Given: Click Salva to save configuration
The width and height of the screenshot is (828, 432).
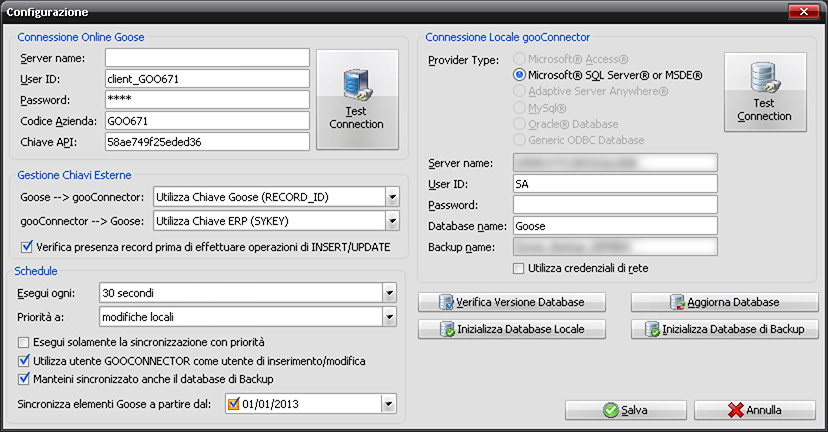Looking at the screenshot, I should pyautogui.click(x=626, y=410).
